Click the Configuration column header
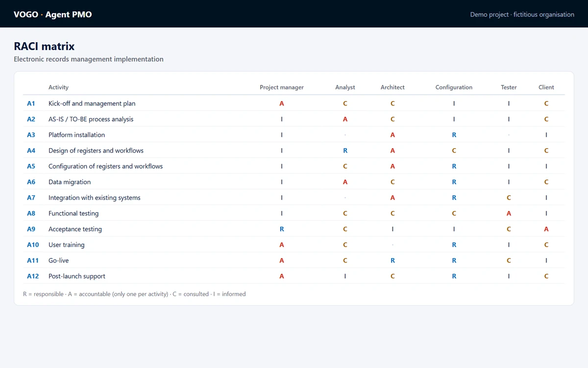This screenshot has width=588, height=368. tap(454, 87)
